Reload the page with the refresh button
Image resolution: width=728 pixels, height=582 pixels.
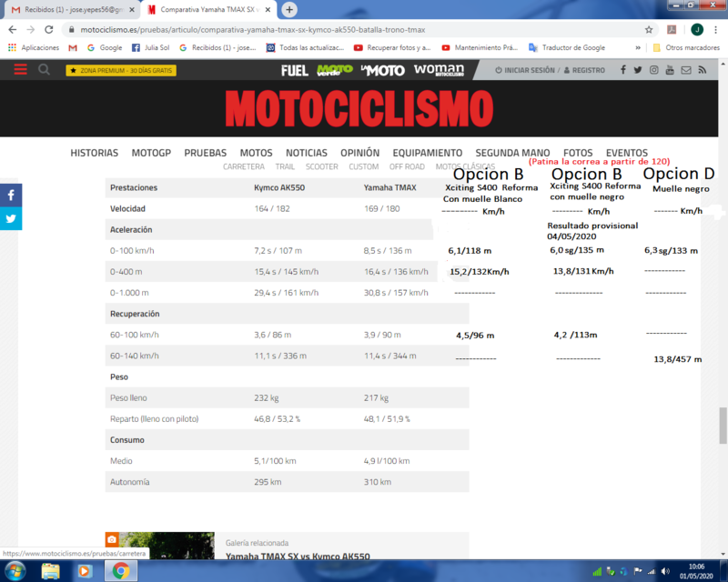pos(49,30)
